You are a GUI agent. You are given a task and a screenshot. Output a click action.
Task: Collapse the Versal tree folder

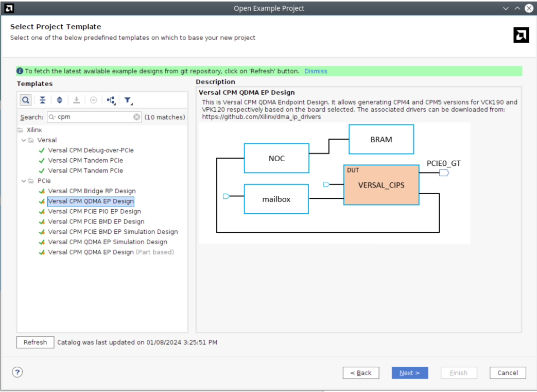pos(24,140)
